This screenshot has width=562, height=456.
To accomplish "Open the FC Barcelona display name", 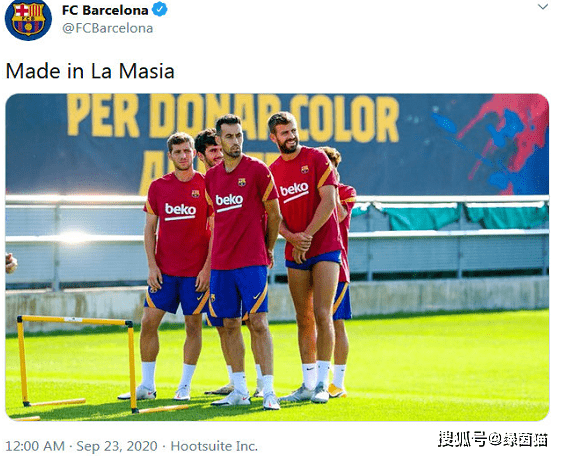I will pos(105,10).
